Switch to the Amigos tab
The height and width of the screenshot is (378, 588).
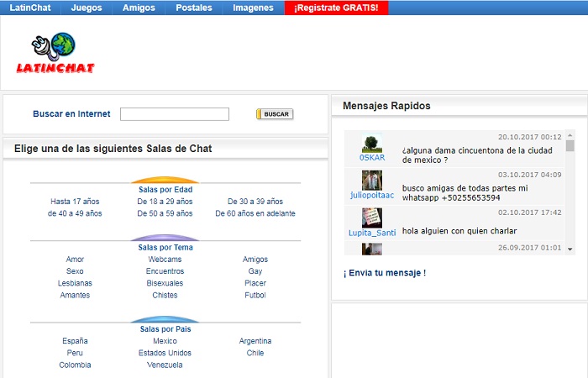(x=139, y=8)
